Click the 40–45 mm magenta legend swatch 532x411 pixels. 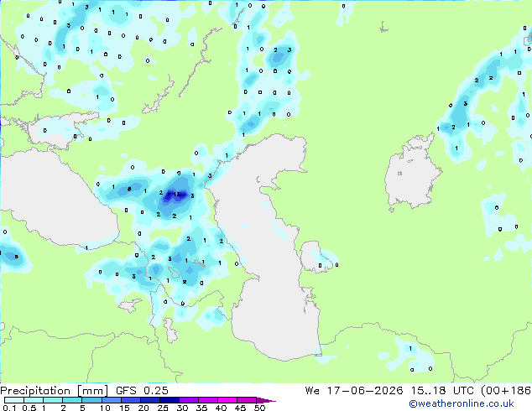[227, 400]
